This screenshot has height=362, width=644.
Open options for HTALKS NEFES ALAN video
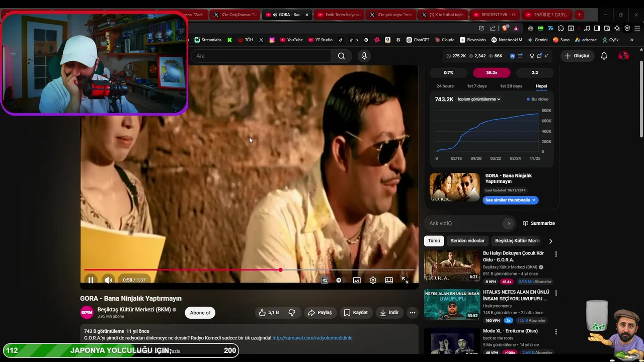click(x=556, y=293)
